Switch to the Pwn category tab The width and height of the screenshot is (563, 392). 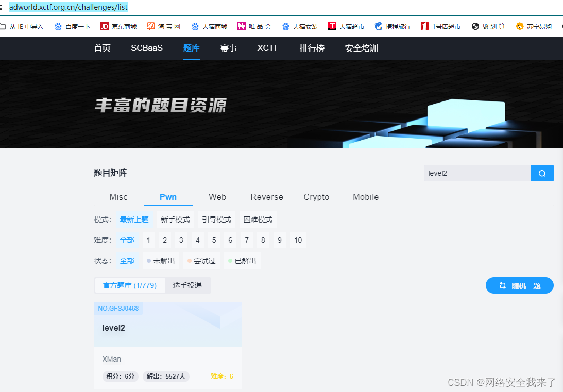click(168, 197)
